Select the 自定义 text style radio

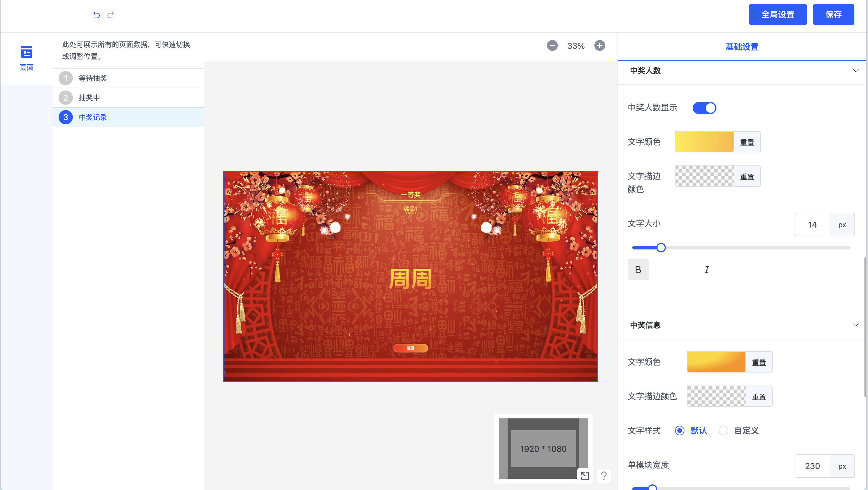723,431
